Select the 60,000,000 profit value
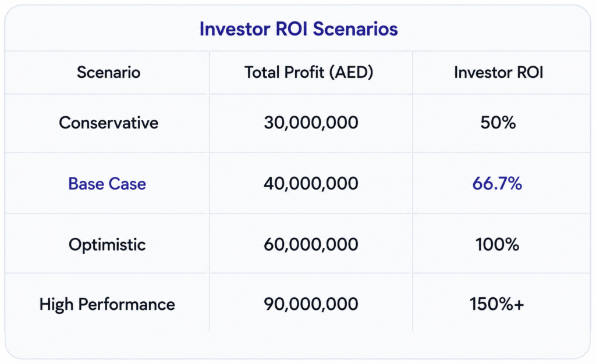Screen dimensions: 596x364 311,244
